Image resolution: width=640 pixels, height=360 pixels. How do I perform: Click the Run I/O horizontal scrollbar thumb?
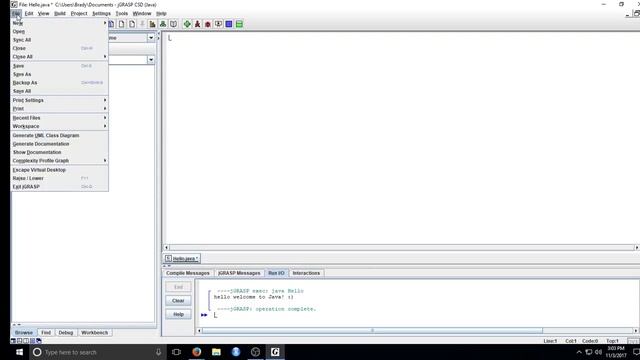[372, 331]
